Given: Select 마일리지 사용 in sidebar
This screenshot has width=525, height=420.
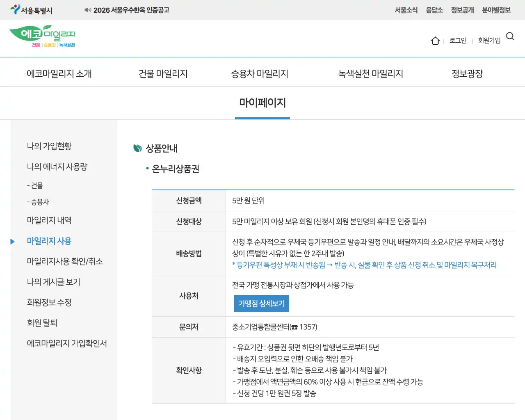Looking at the screenshot, I should coord(49,241).
